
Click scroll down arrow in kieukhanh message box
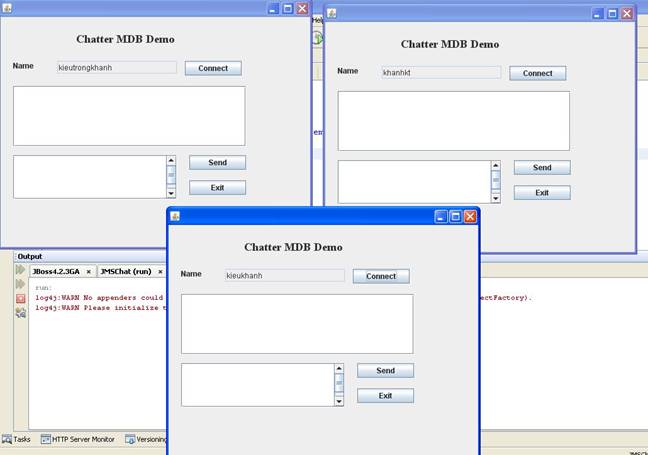(x=339, y=401)
